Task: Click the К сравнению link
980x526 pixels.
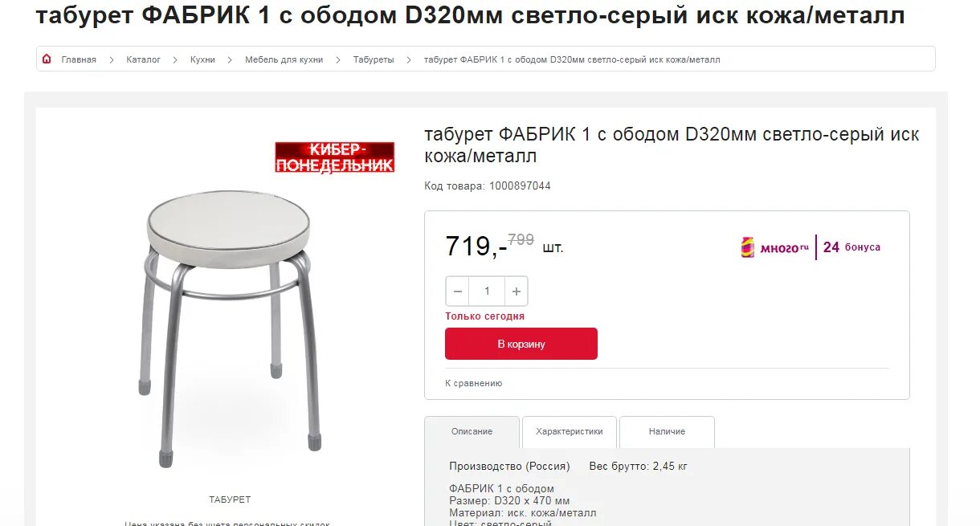Action: 474,384
